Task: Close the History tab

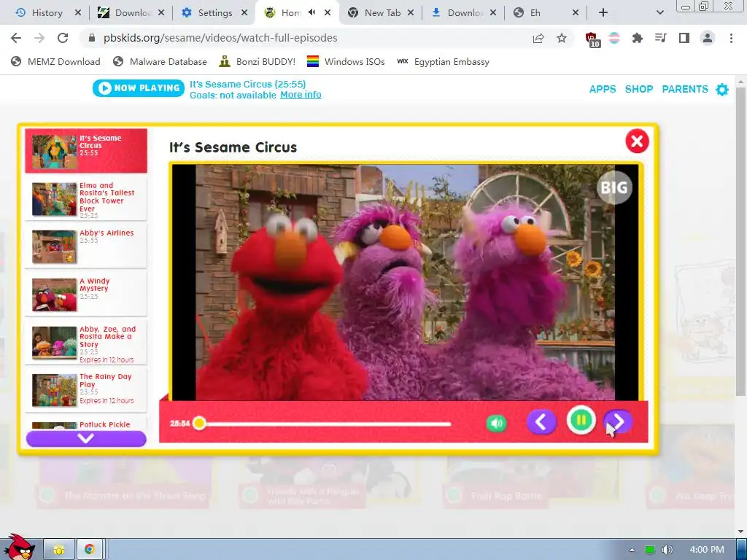Action: [x=77, y=13]
